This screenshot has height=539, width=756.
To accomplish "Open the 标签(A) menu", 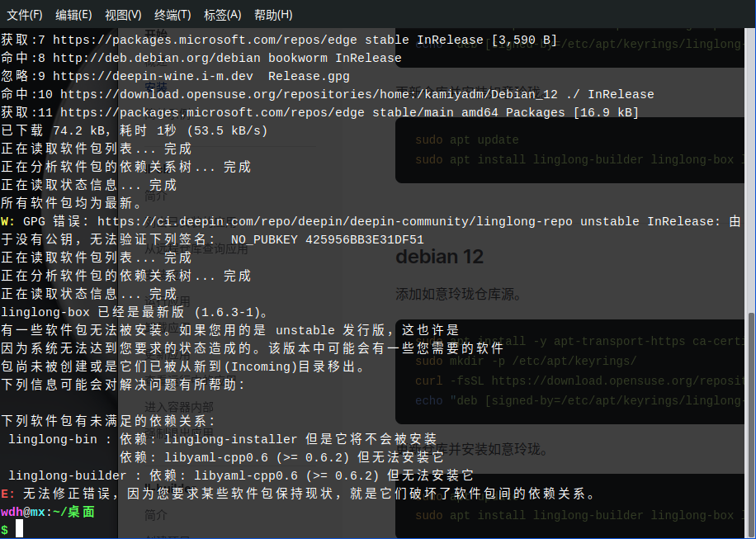I will (222, 15).
